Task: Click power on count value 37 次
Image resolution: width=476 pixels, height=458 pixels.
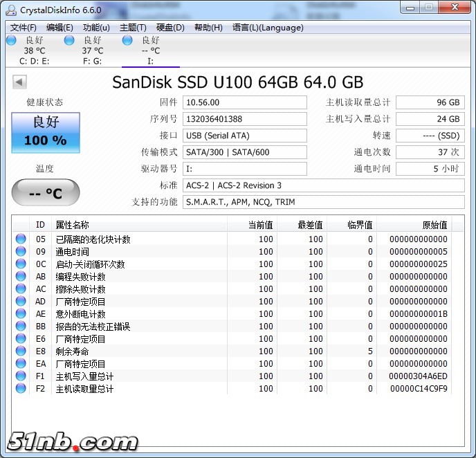Action: coord(430,152)
